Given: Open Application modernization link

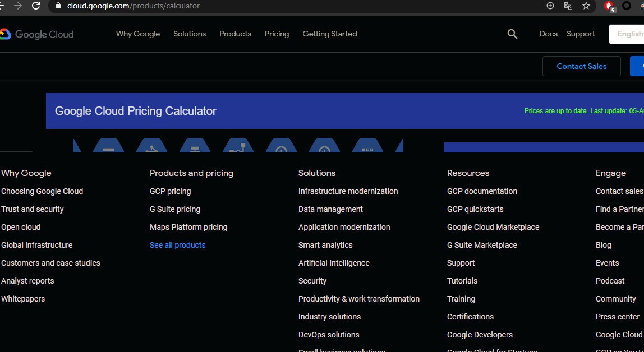Looking at the screenshot, I should (x=344, y=227).
